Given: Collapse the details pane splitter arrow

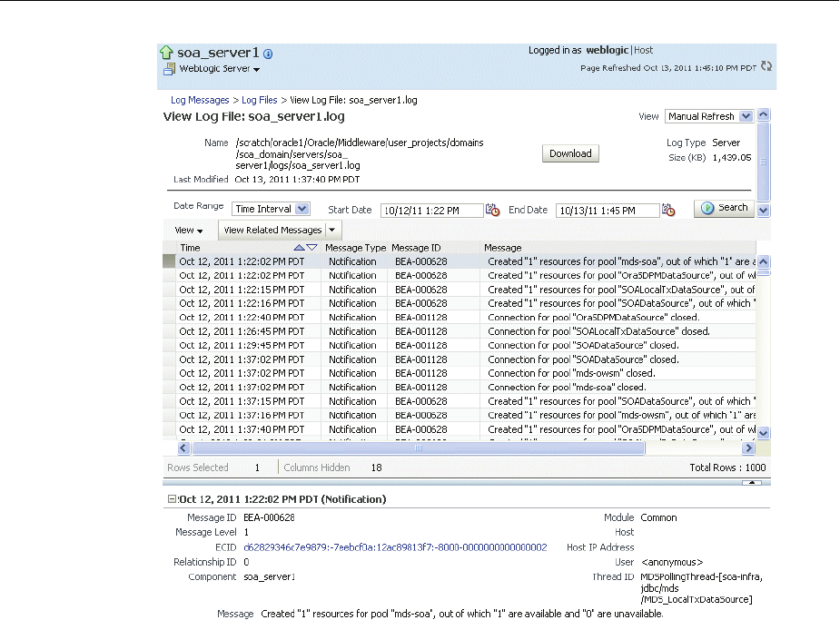Looking at the screenshot, I should click(x=752, y=482).
